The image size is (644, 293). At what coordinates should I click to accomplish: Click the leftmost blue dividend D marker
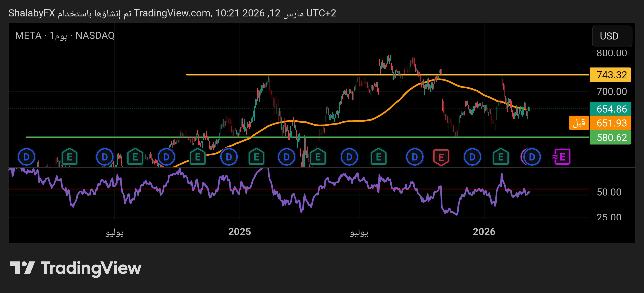tap(26, 157)
